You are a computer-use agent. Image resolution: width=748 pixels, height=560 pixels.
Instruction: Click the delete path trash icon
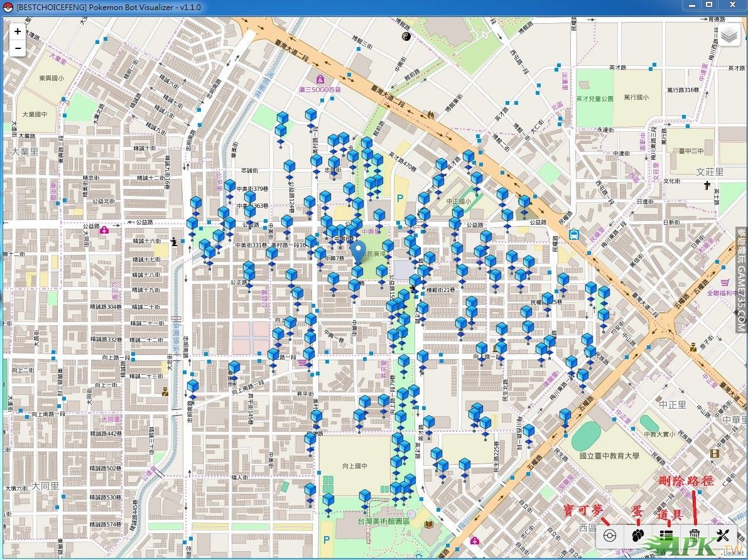pos(695,536)
